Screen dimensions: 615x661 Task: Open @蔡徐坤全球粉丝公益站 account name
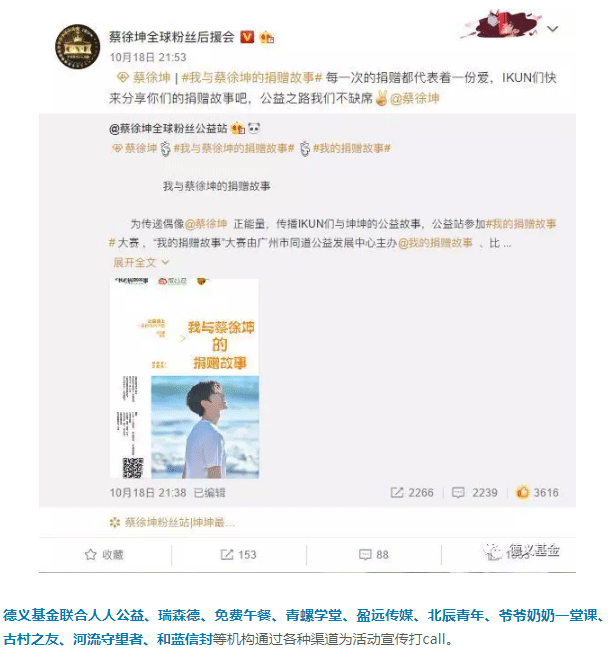(168, 129)
